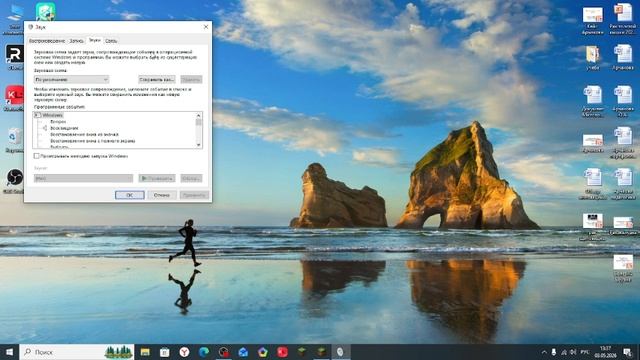Switch to the Запись tab
Image resolution: width=640 pixels, height=360 pixels.
76,41
